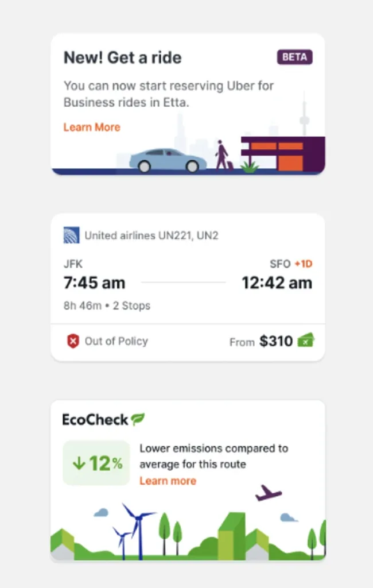Open Learn More about Uber rides

(92, 127)
